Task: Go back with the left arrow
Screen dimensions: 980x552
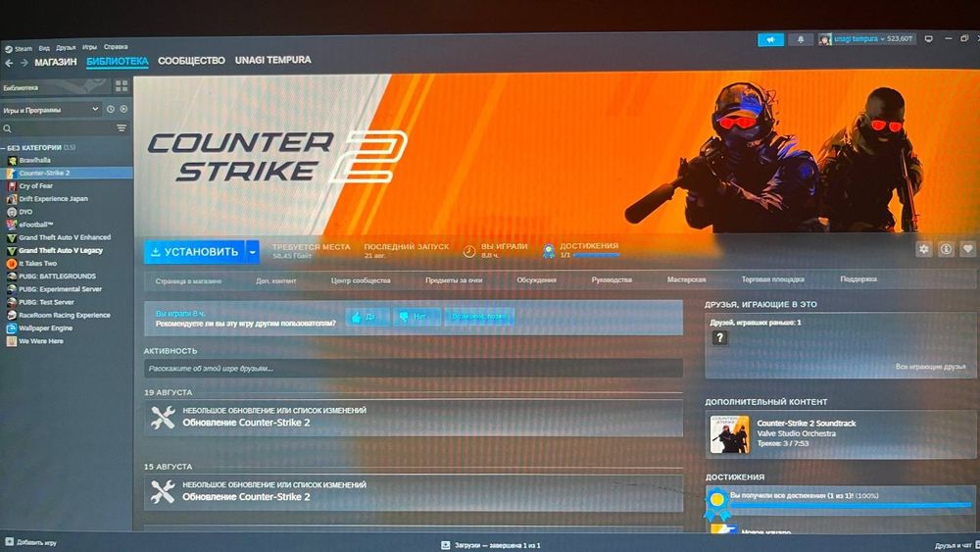Action: coord(9,63)
